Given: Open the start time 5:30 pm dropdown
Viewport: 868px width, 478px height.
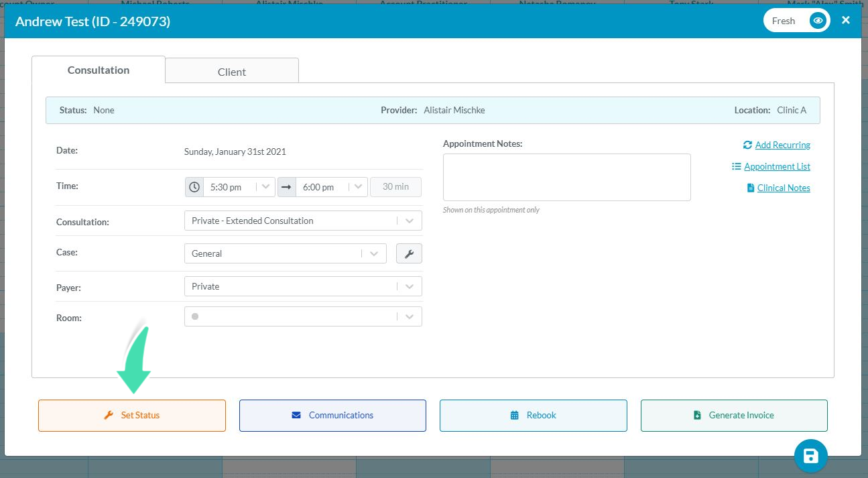Looking at the screenshot, I should (239, 187).
